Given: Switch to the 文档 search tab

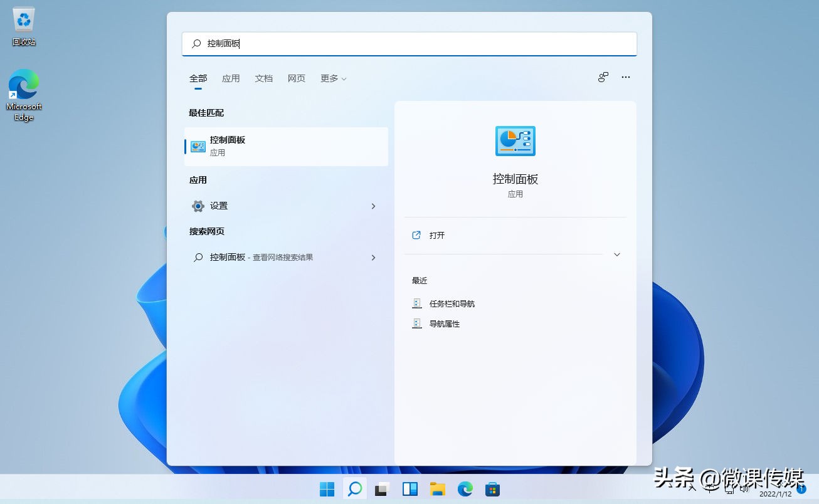Looking at the screenshot, I should click(x=263, y=78).
